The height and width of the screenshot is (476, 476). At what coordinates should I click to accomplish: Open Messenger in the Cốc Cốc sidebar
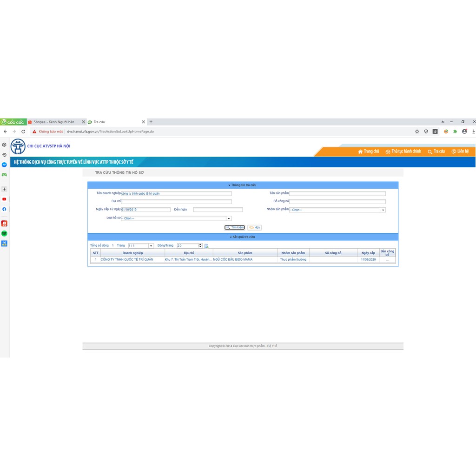4,165
